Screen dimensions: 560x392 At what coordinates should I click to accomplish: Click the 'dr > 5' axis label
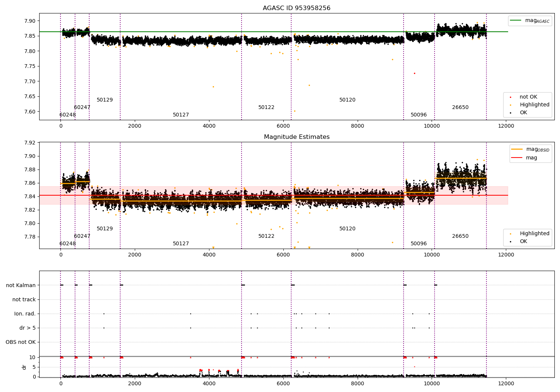(28, 328)
